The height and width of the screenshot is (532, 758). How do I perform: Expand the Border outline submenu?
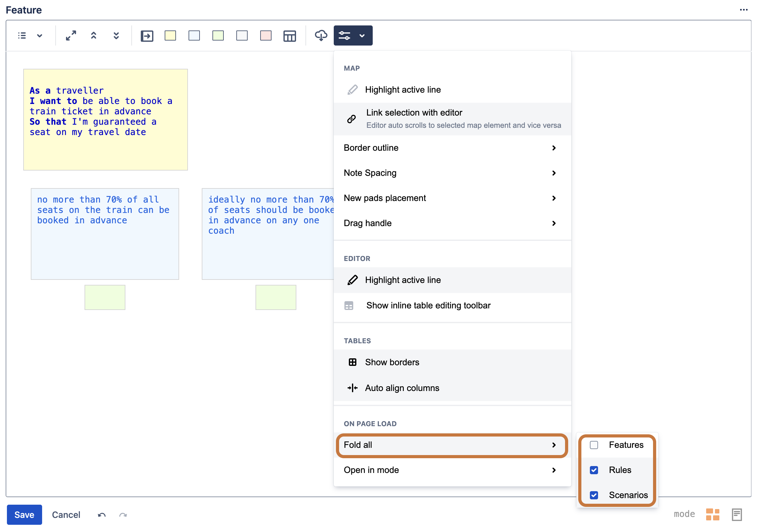point(452,148)
